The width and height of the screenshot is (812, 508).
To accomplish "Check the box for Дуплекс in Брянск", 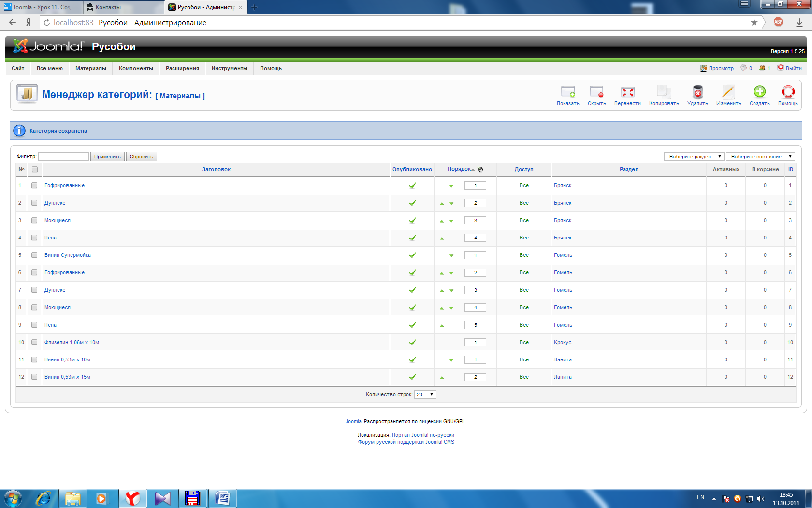I will tap(34, 203).
